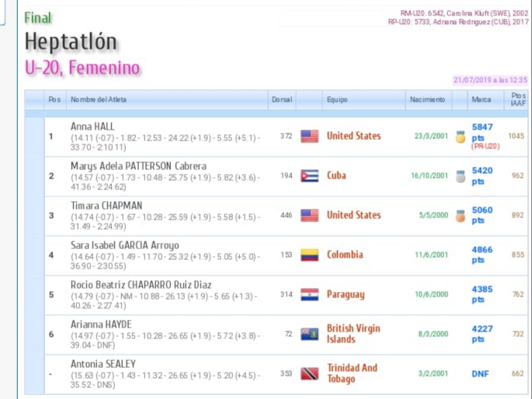Click the British Virgin Islands flag icon

coord(309,334)
